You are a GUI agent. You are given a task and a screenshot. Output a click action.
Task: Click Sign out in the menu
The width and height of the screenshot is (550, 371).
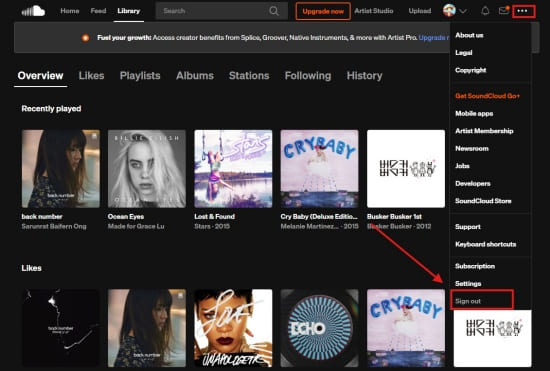click(468, 301)
